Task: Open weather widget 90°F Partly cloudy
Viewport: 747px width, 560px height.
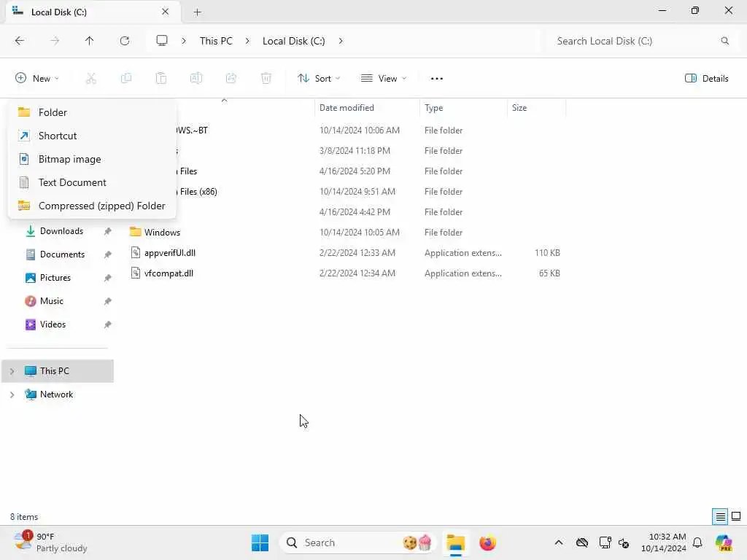Action: [x=50, y=542]
